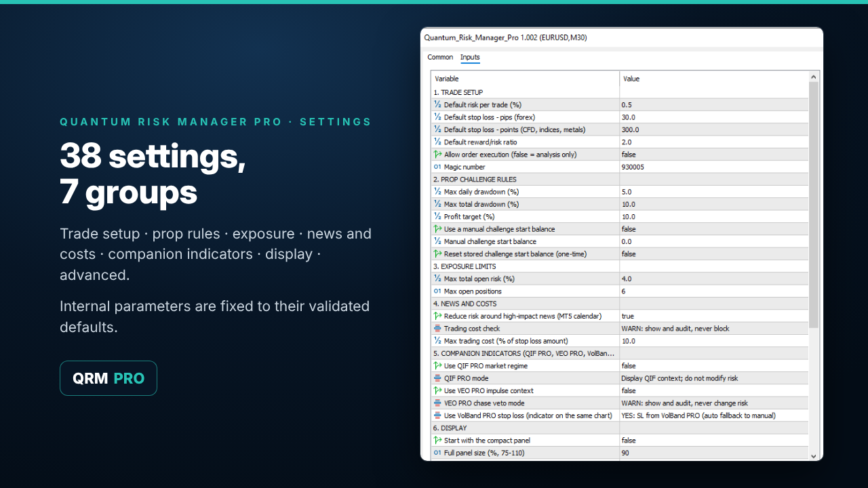This screenshot has height=488, width=868.
Task: Click the vertical scrollbar thumb of the inputs list
Action: [814, 204]
